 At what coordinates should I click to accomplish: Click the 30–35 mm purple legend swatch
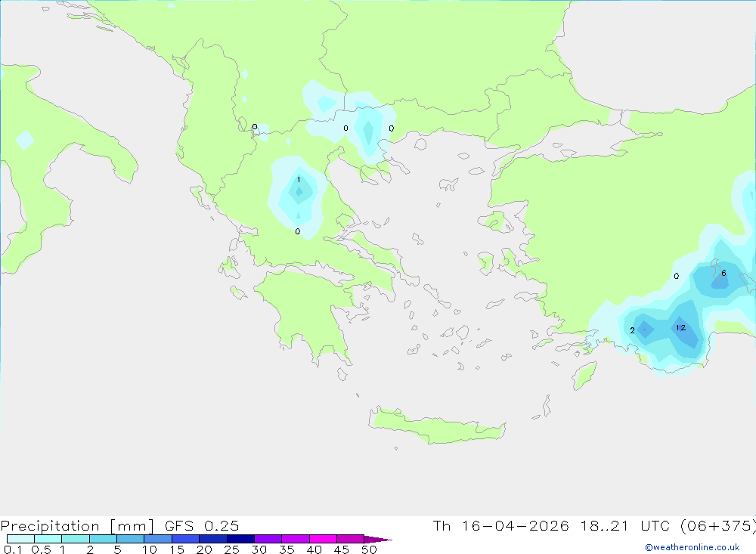pyautogui.click(x=268, y=539)
